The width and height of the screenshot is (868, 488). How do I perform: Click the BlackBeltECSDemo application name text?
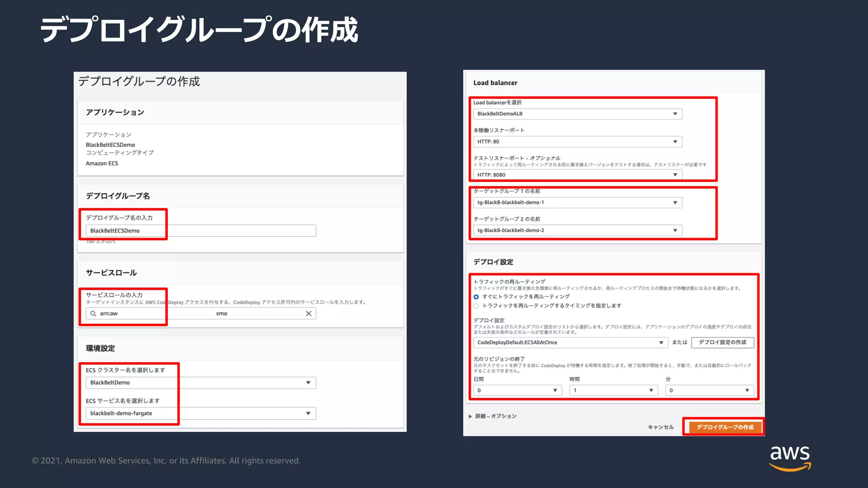point(111,145)
